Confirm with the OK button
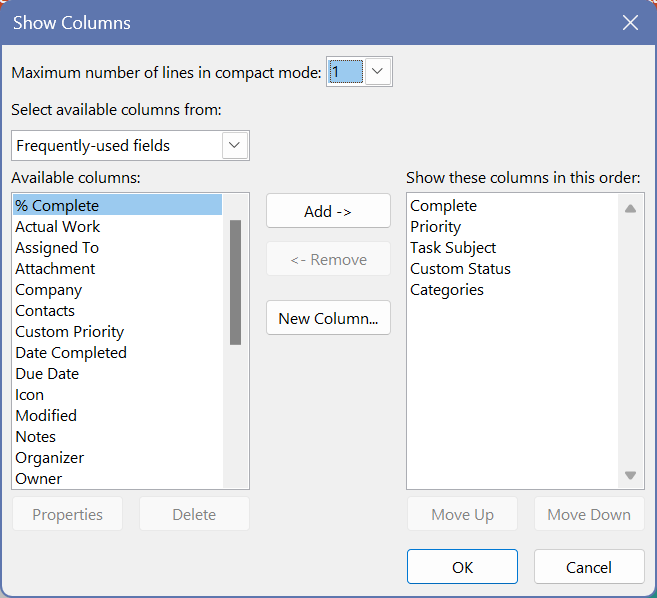The height and width of the screenshot is (598, 657). 462,567
